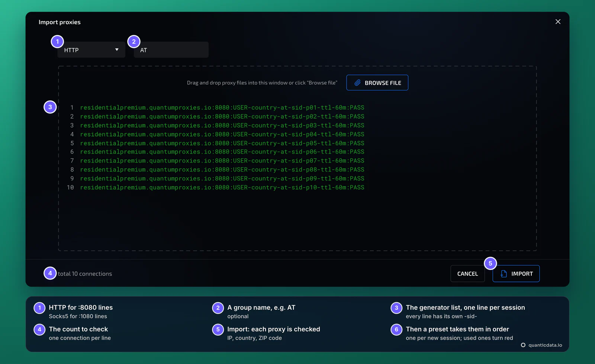Click the 'IP, country, ZIP code' note
Image resolution: width=595 pixels, height=364 pixels.
click(254, 338)
